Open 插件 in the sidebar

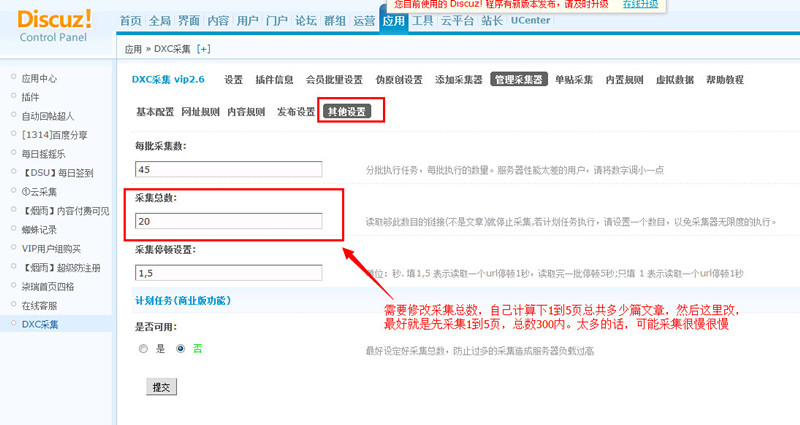coord(30,97)
